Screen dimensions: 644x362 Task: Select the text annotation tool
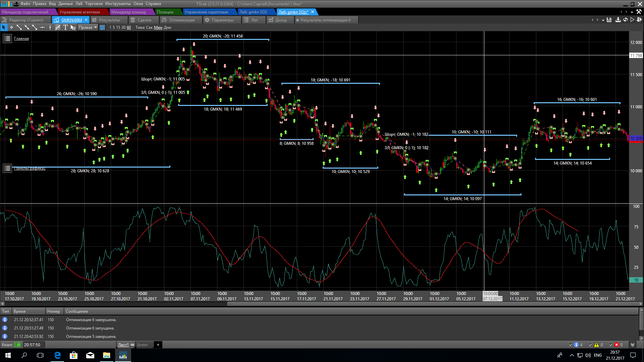point(65,27)
